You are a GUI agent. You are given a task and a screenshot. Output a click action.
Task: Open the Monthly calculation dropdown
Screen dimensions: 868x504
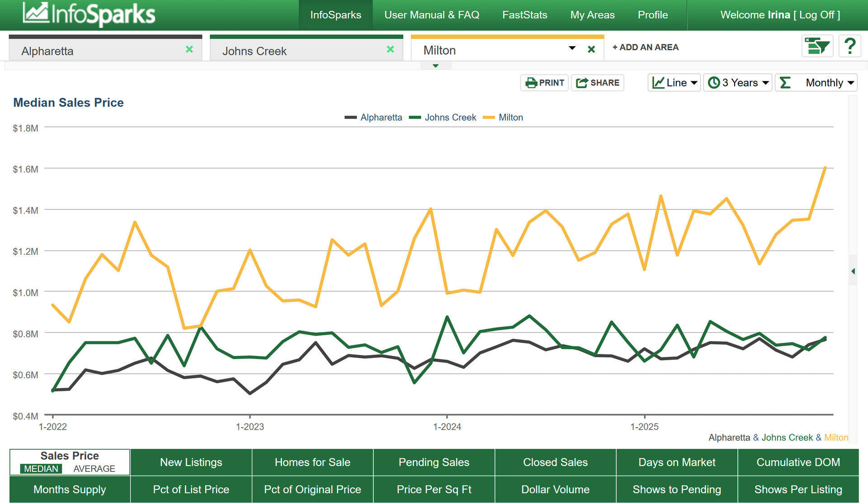pyautogui.click(x=816, y=83)
